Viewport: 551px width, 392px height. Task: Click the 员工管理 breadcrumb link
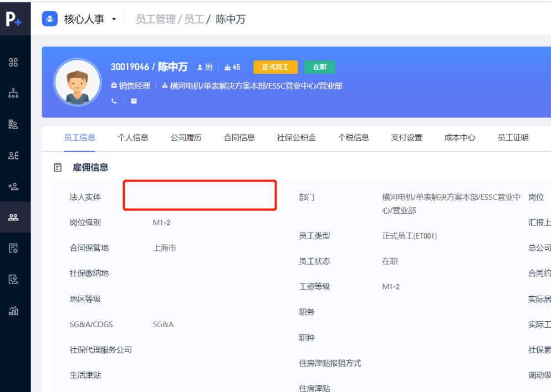[x=155, y=19]
